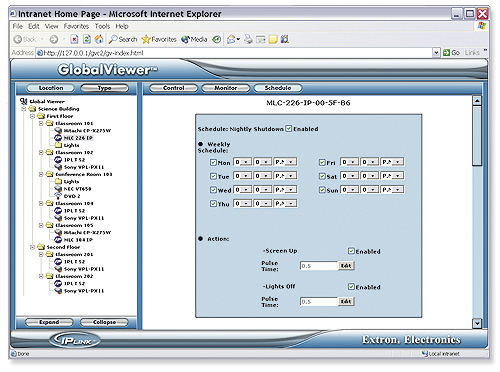Click the Forward arrow icon
Image resolution: width=500 pixels, height=372 pixels.
(53, 39)
